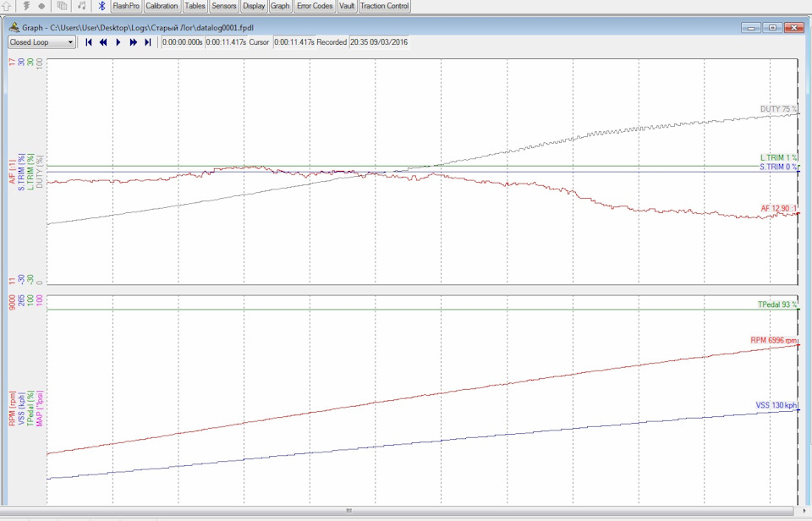Open the Error Codes window

[315, 6]
